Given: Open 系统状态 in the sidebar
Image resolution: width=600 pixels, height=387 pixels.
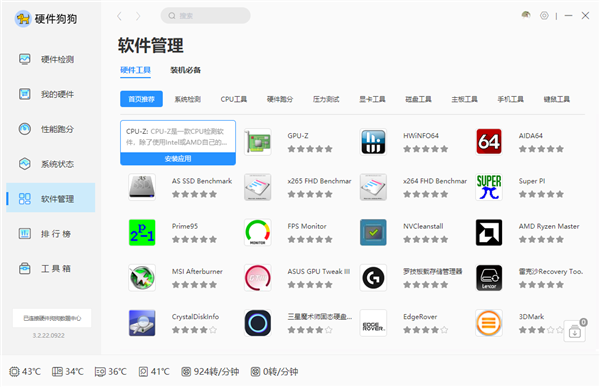Looking at the screenshot, I should pos(51,164).
